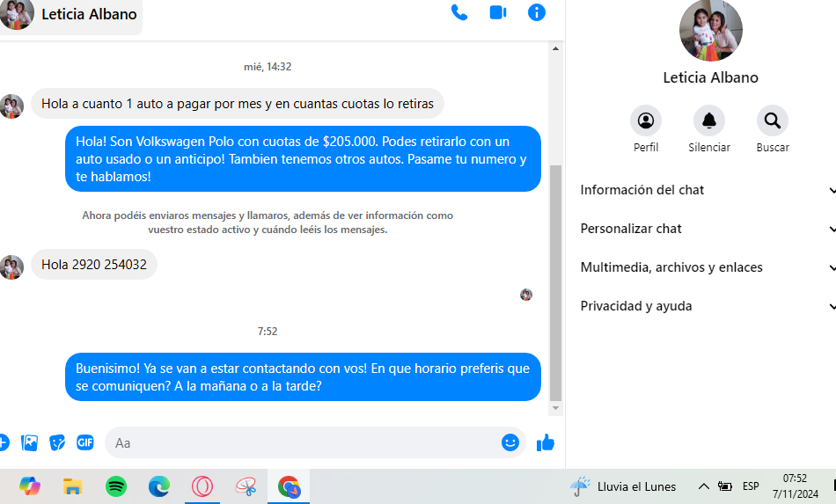This screenshot has width=836, height=504.
Task: Click the Buscar magnifier icon
Action: (x=772, y=121)
